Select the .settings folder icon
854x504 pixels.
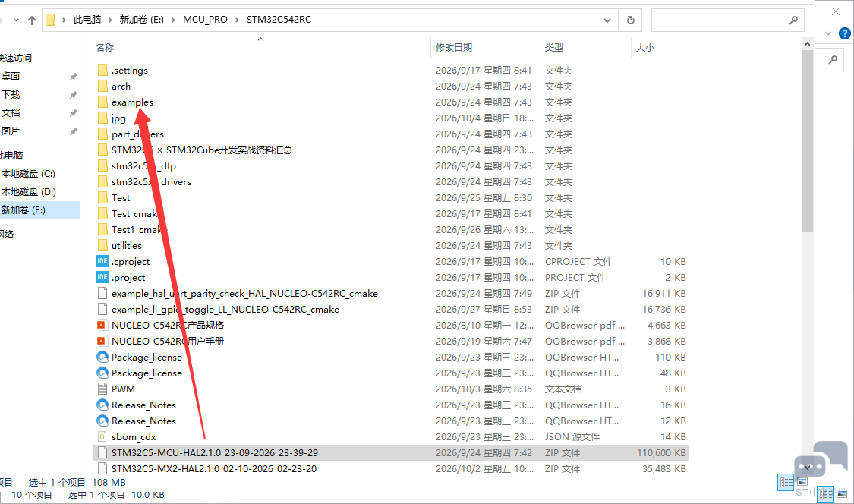pos(102,70)
